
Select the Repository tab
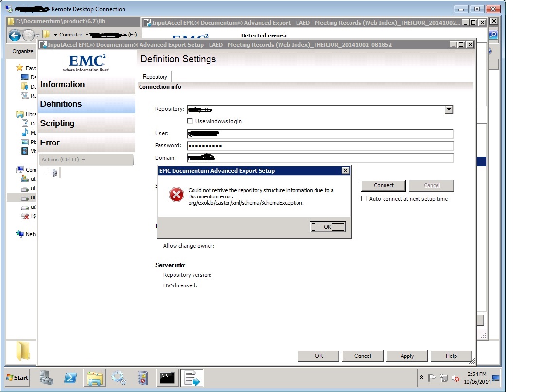[155, 76]
